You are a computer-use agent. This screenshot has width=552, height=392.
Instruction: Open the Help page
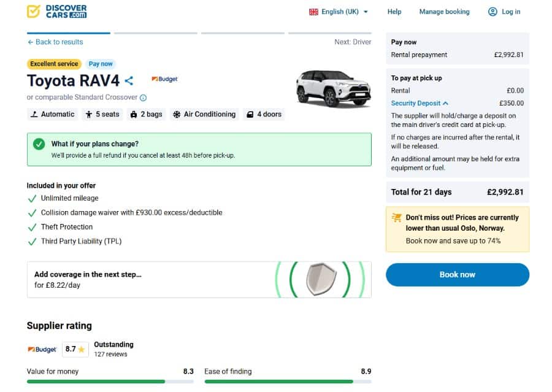point(394,12)
